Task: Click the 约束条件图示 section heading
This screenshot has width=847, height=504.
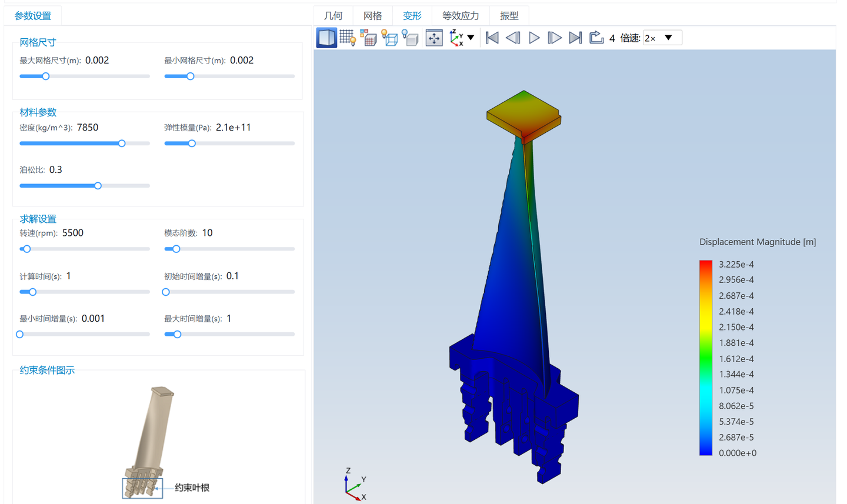Action: coord(47,370)
